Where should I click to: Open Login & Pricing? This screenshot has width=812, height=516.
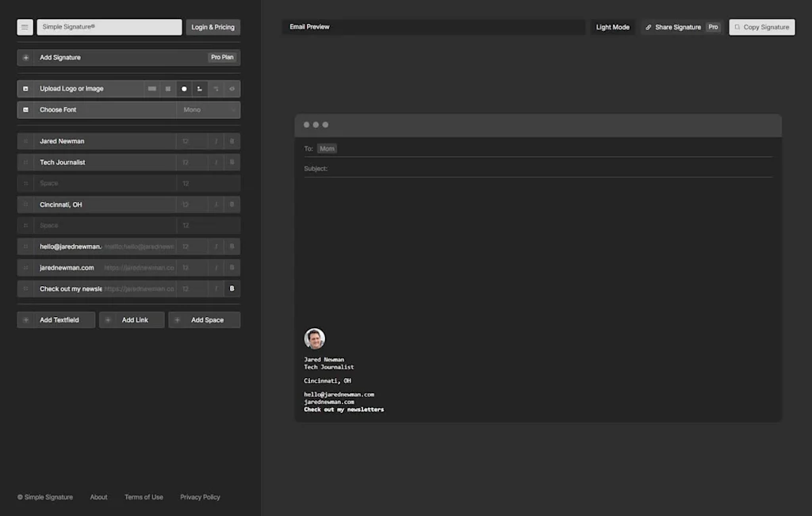click(x=213, y=27)
